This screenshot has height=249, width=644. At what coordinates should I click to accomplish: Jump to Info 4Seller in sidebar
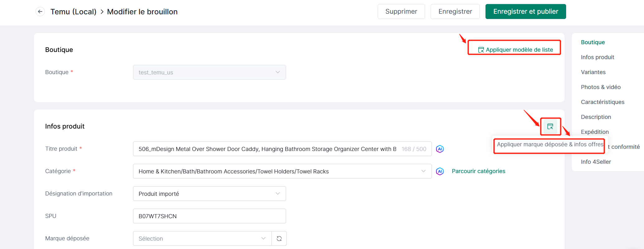pos(596,162)
